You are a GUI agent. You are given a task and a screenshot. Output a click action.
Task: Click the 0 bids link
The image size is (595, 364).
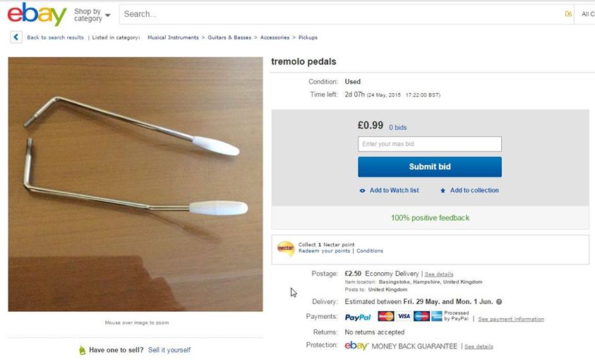point(397,128)
